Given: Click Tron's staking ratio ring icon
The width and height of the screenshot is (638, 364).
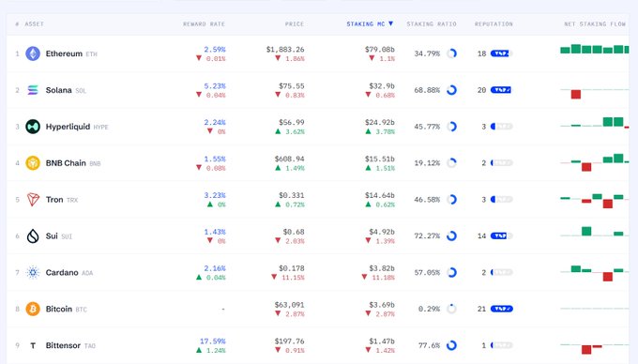Looking at the screenshot, I should 451,199.
